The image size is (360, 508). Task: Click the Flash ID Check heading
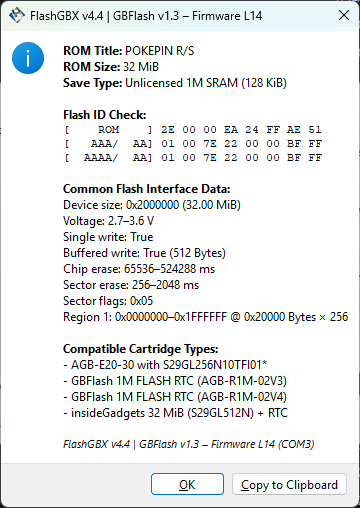(x=105, y=115)
